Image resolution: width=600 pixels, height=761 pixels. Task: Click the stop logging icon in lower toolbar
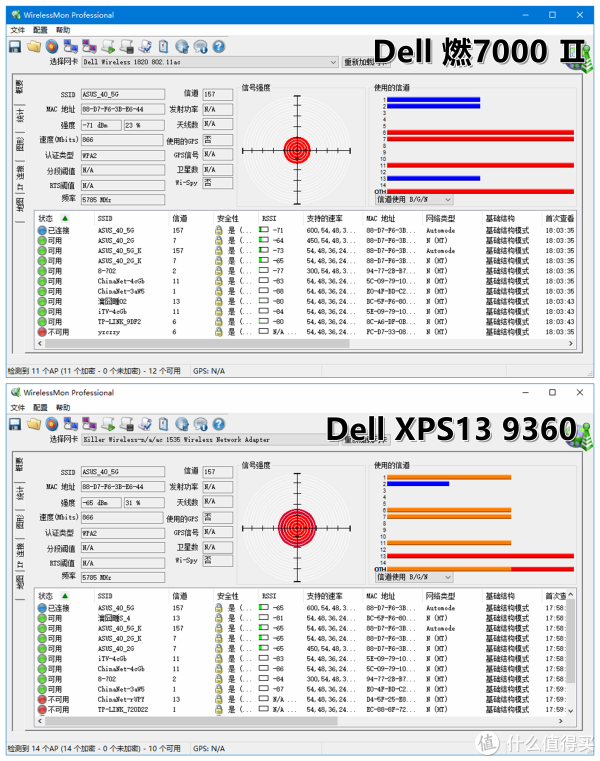126,424
